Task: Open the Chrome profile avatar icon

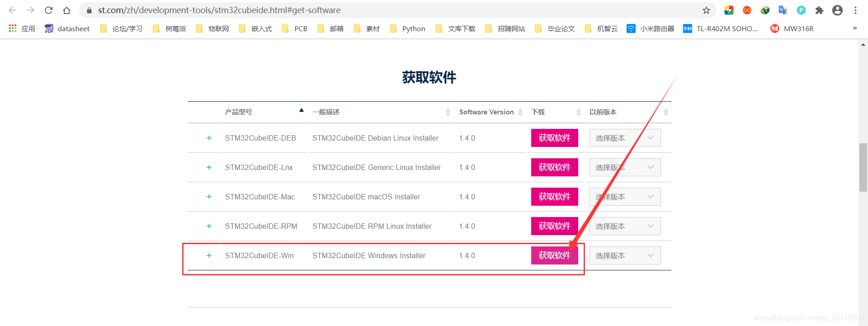Action: (x=837, y=10)
